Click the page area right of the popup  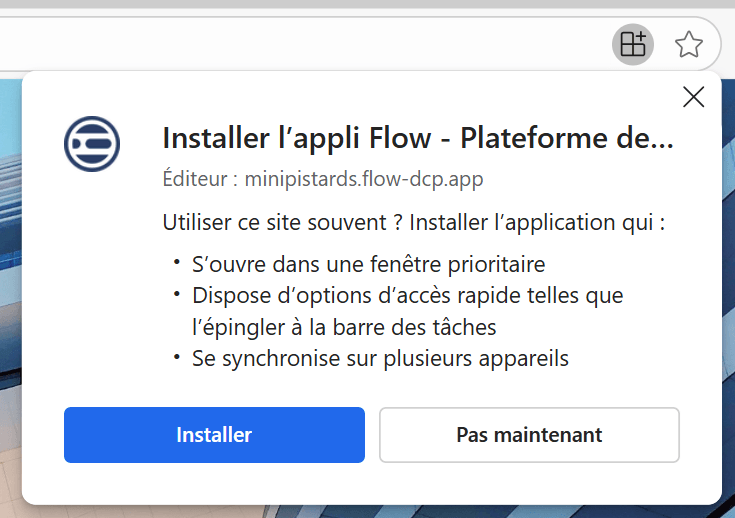coord(729,300)
